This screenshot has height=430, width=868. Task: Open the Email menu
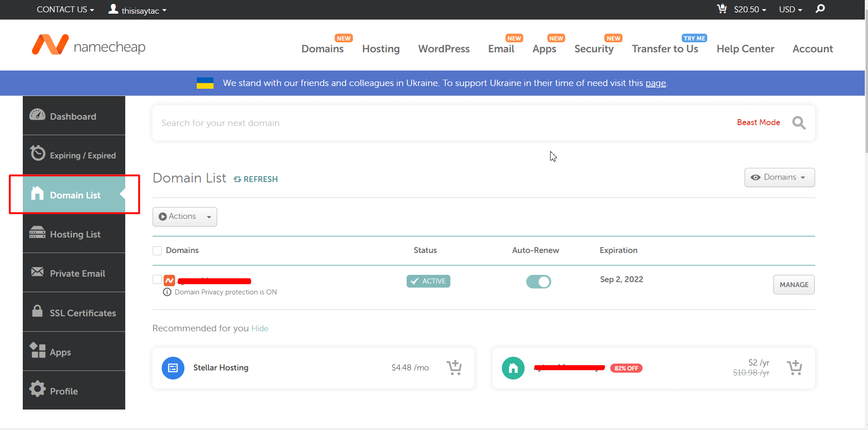pos(501,49)
